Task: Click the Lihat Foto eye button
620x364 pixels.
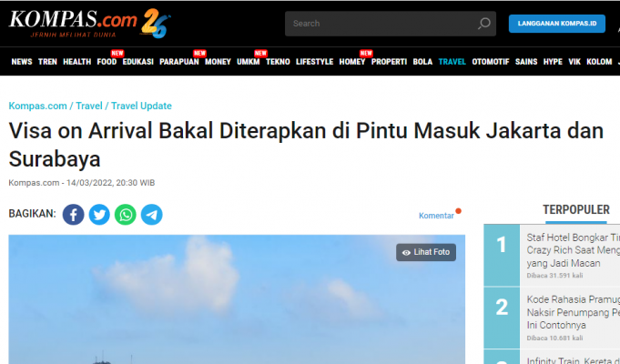Action: pos(426,252)
